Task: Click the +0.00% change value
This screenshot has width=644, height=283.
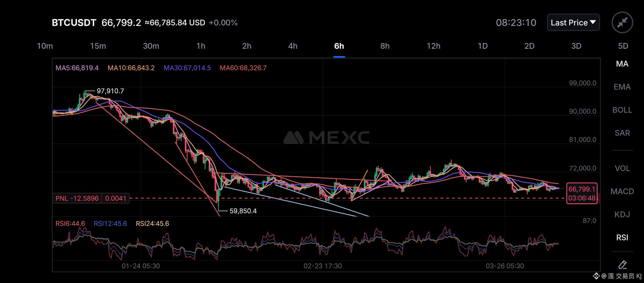Action: 223,23
